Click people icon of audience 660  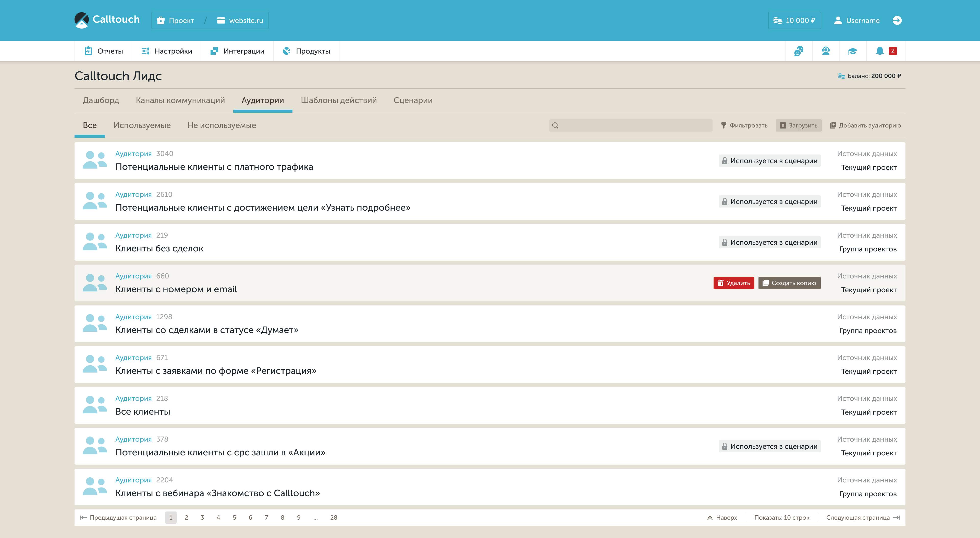click(95, 283)
